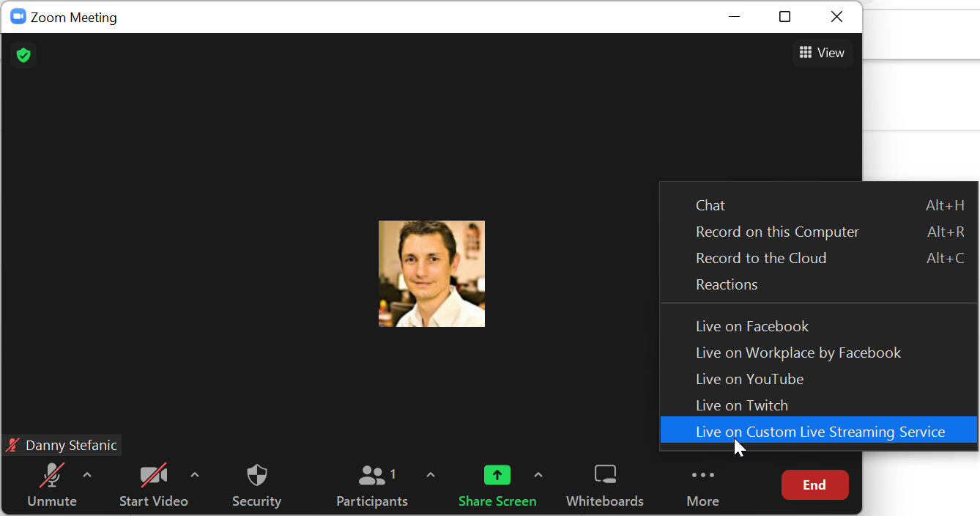Click the More three-dots button
Viewport: 980px width, 516px height.
[703, 485]
